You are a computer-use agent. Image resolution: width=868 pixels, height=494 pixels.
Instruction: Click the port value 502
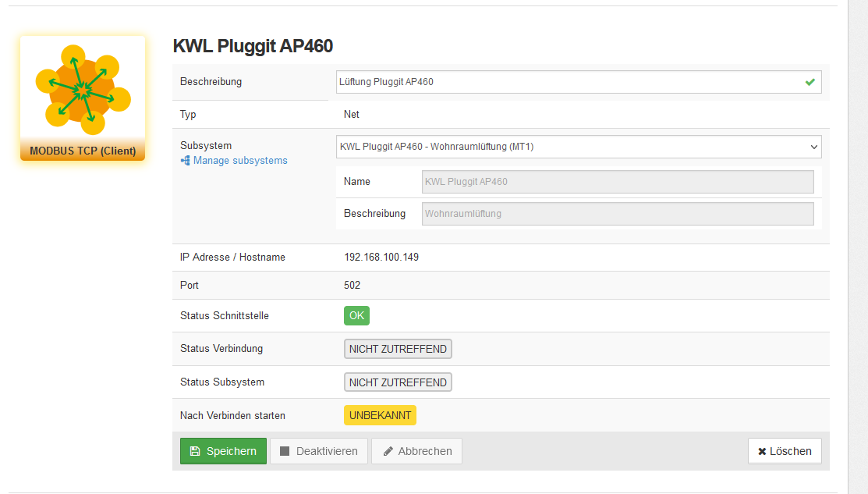(x=352, y=285)
